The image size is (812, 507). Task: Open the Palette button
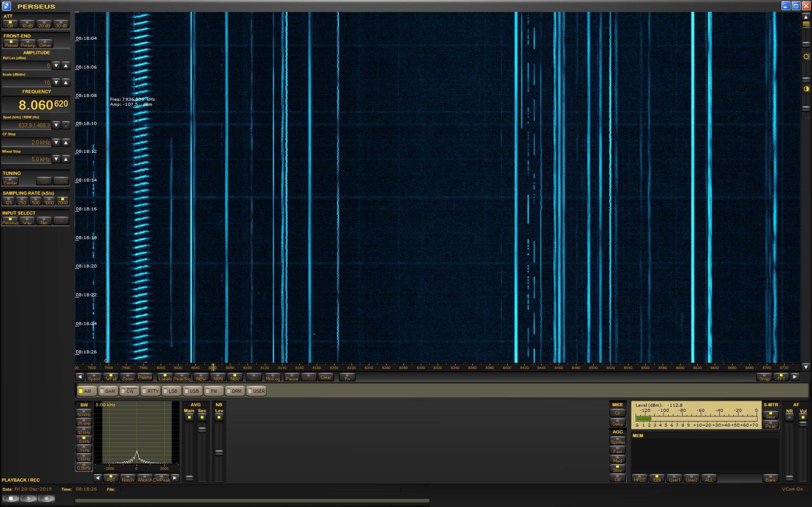click(x=145, y=377)
